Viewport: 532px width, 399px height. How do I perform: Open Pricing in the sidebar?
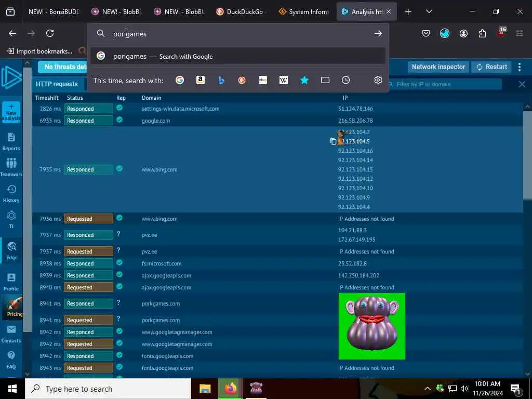tap(13, 307)
